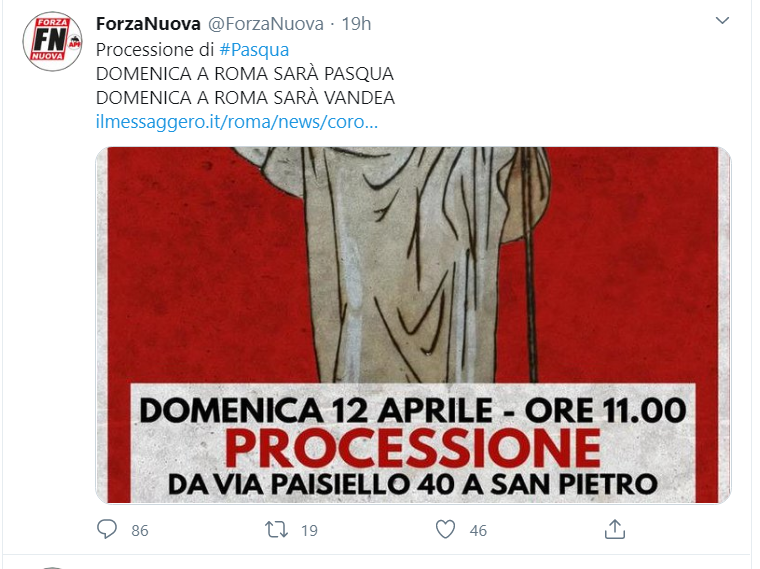Open the ForzaNuova display name profile
Image resolution: width=760 pixels, height=569 pixels.
point(148,23)
